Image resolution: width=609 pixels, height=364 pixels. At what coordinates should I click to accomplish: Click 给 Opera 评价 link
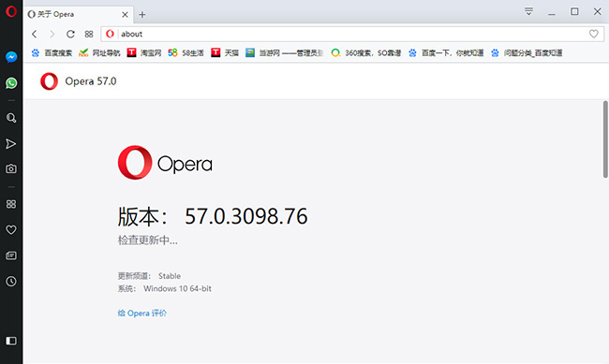(x=142, y=313)
